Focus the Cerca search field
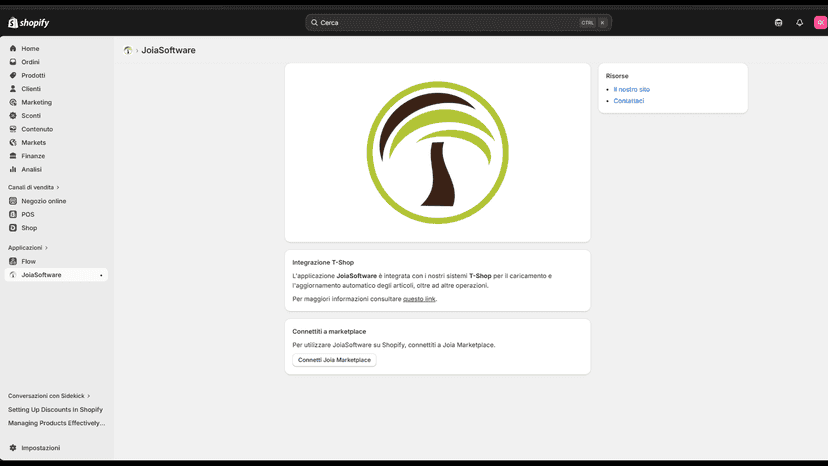The height and width of the screenshot is (466, 828). click(458, 23)
